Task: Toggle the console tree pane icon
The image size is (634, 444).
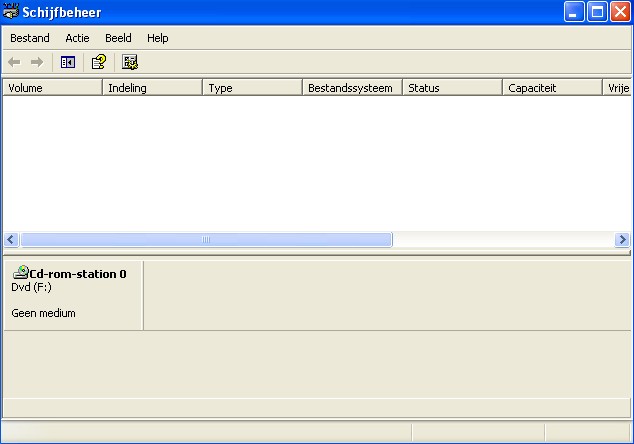Action: tap(68, 62)
